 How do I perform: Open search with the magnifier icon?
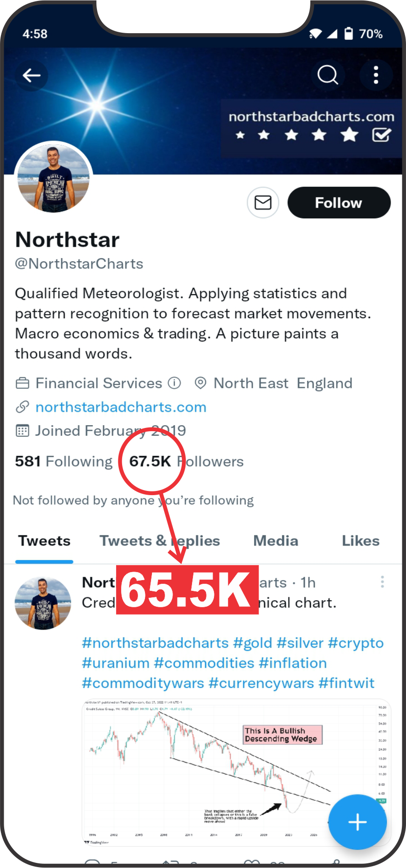pos(327,75)
